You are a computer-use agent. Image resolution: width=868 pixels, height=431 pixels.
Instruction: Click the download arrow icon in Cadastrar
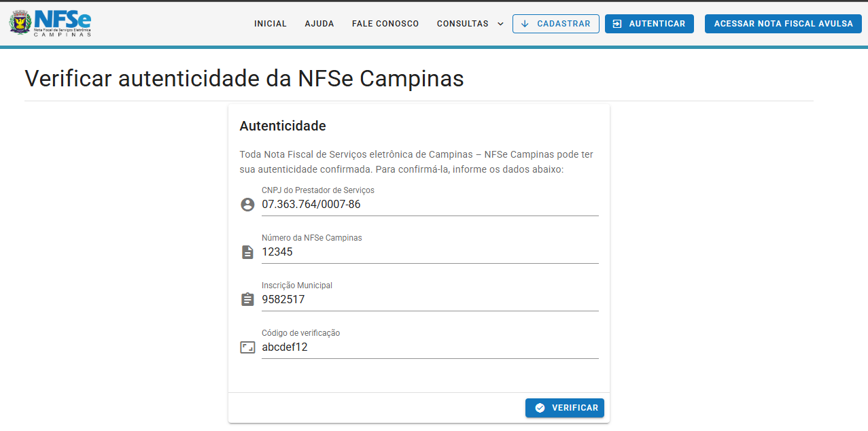[524, 24]
